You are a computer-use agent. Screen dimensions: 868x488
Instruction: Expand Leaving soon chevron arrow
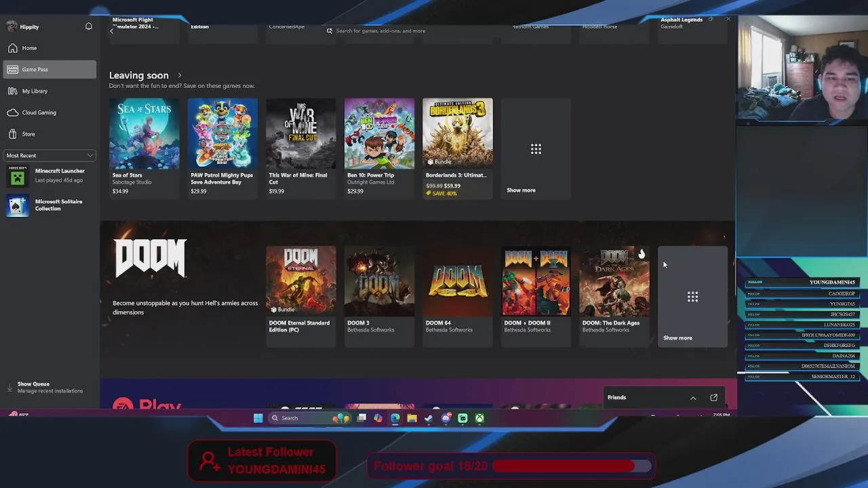point(180,75)
